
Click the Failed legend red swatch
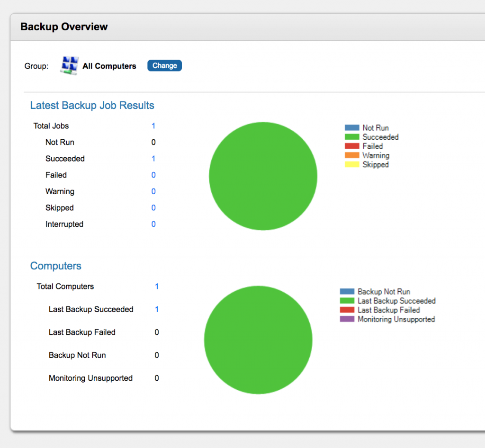click(352, 146)
